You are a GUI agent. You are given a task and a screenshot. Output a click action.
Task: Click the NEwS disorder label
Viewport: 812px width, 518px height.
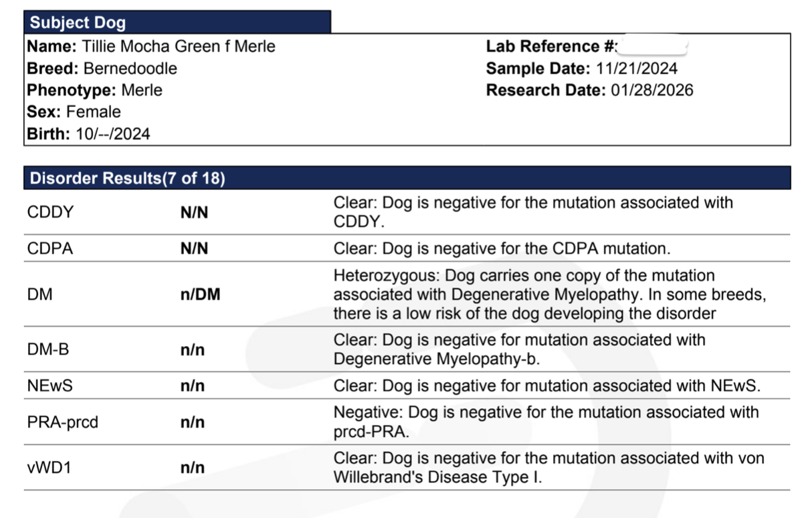(49, 386)
